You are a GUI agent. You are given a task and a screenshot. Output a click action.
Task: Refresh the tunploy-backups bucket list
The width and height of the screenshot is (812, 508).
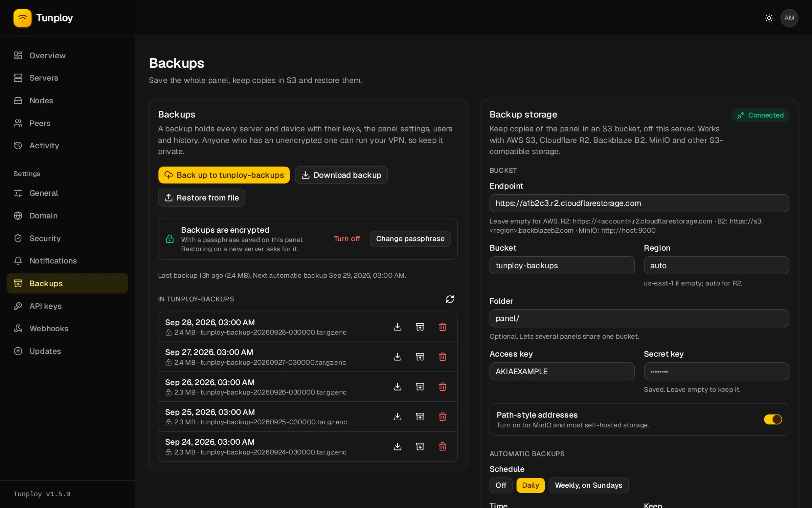450,299
